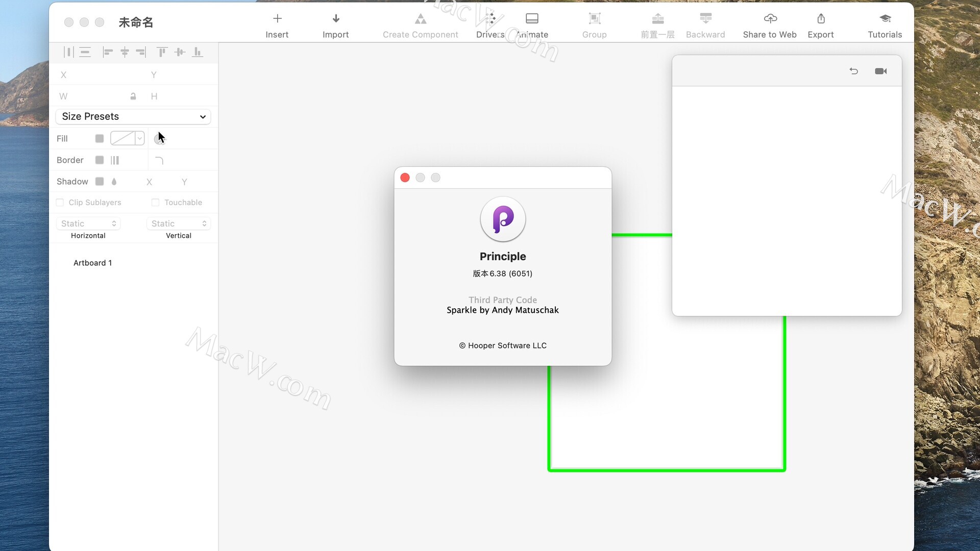Select Artboard 1 in layer list
980x551 pixels.
click(x=92, y=263)
